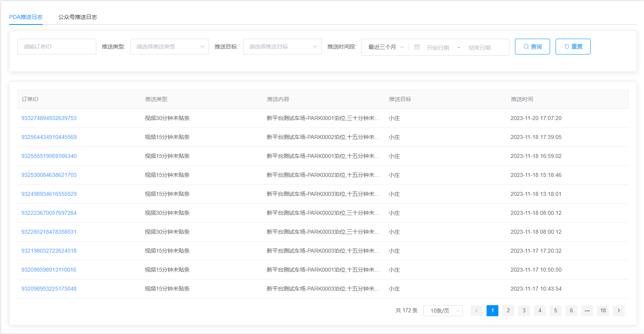Image resolution: width=644 pixels, height=334 pixels.
Task: Open order 933274894932639753 link
Action: [x=49, y=118]
